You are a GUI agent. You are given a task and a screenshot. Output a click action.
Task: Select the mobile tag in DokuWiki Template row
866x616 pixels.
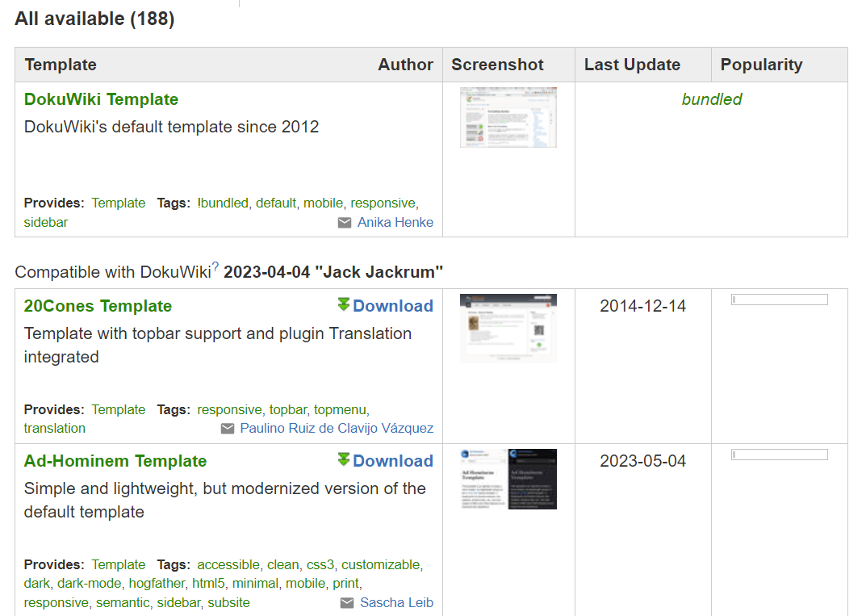tap(323, 203)
